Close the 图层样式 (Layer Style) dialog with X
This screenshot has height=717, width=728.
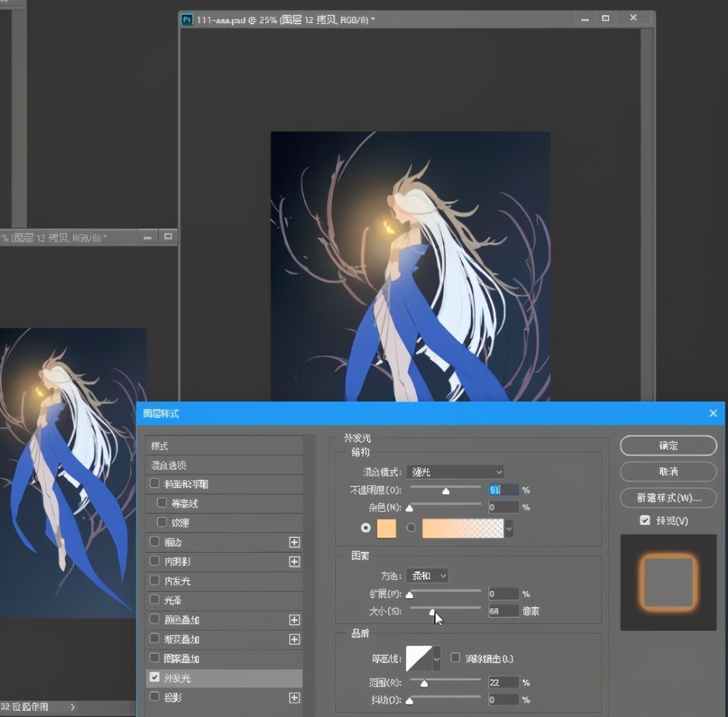coord(713,414)
